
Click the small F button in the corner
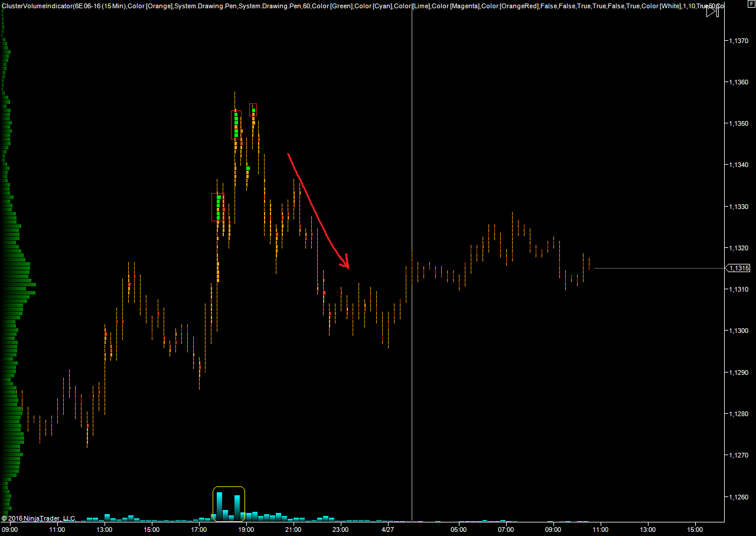751,4
